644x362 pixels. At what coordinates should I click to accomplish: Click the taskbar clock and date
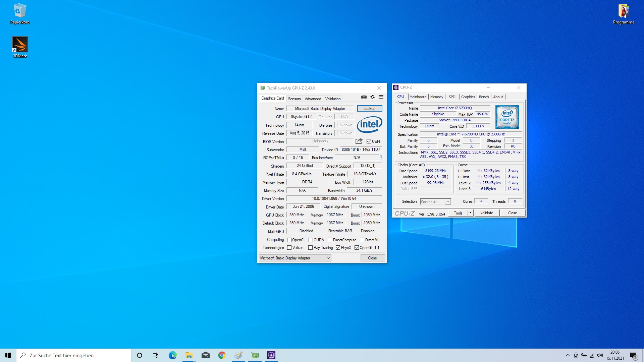(615, 355)
